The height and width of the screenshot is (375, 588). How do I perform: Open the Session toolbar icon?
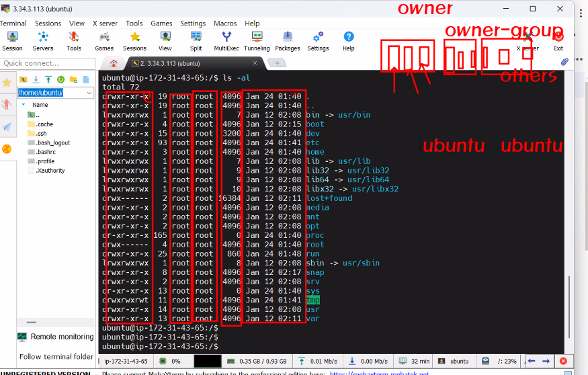click(12, 41)
